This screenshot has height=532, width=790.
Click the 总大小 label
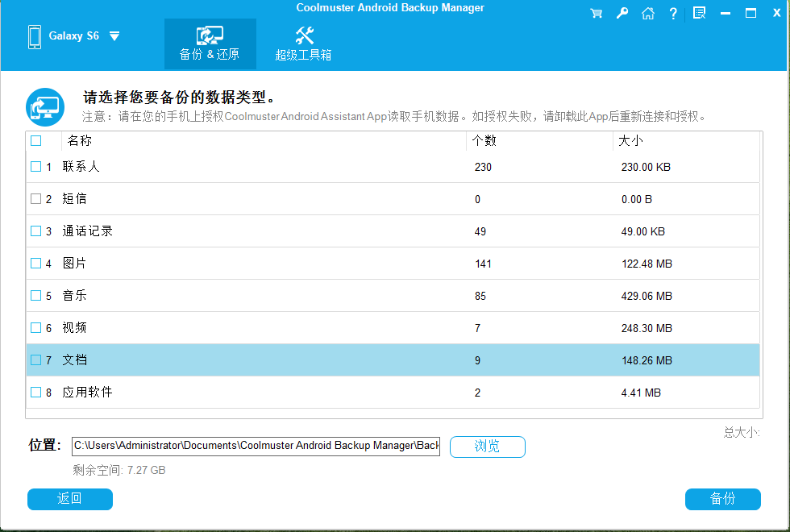click(x=742, y=432)
